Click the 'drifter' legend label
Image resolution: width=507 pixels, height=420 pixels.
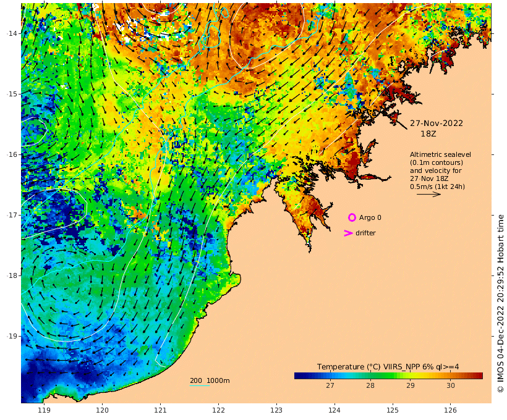(365, 233)
